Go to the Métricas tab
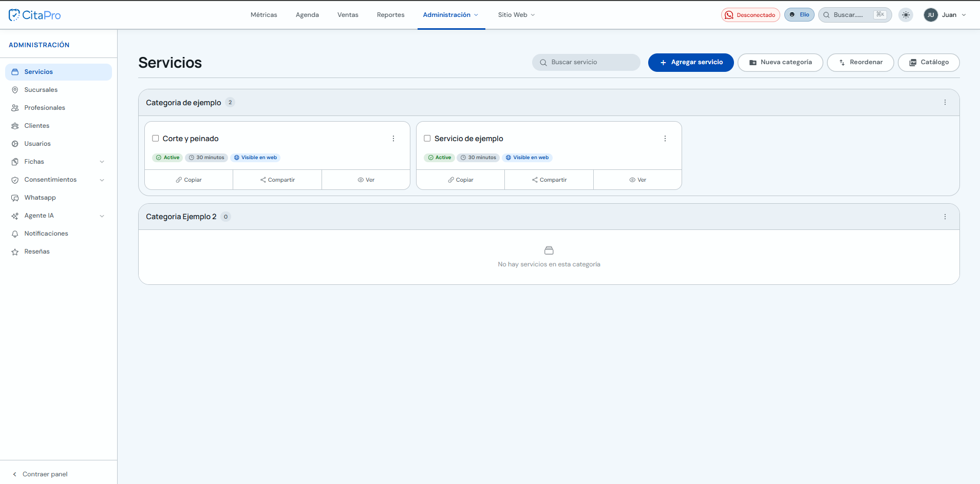The width and height of the screenshot is (980, 484). coord(264,15)
